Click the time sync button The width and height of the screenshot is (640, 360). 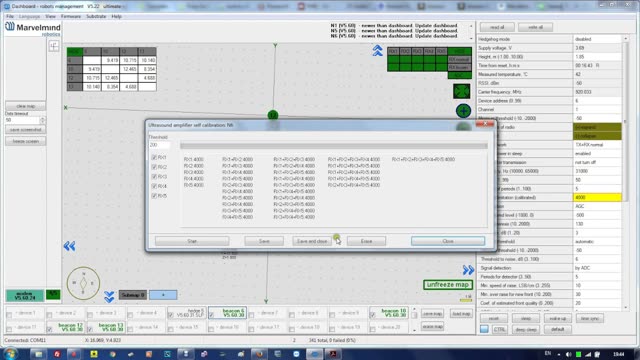589,318
